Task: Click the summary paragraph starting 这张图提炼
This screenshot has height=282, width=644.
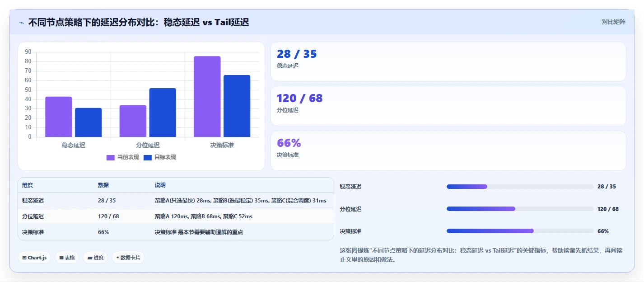Action: click(481, 255)
